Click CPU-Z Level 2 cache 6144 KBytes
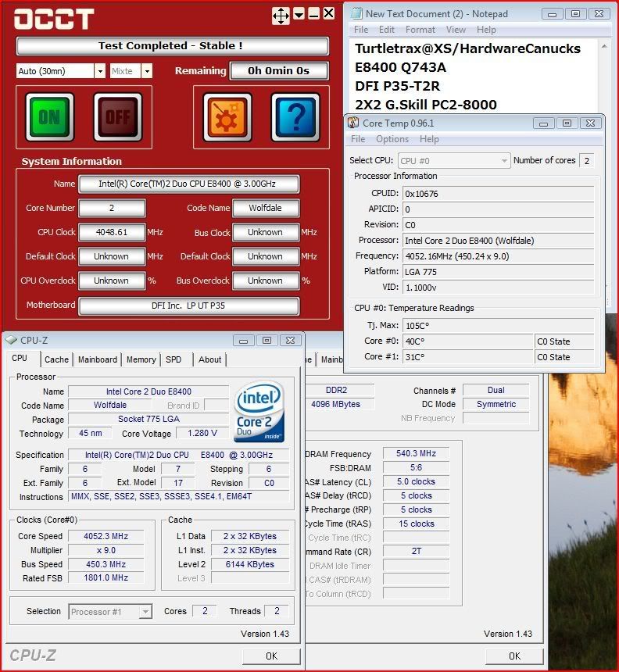The width and height of the screenshot is (619, 672). (x=250, y=564)
